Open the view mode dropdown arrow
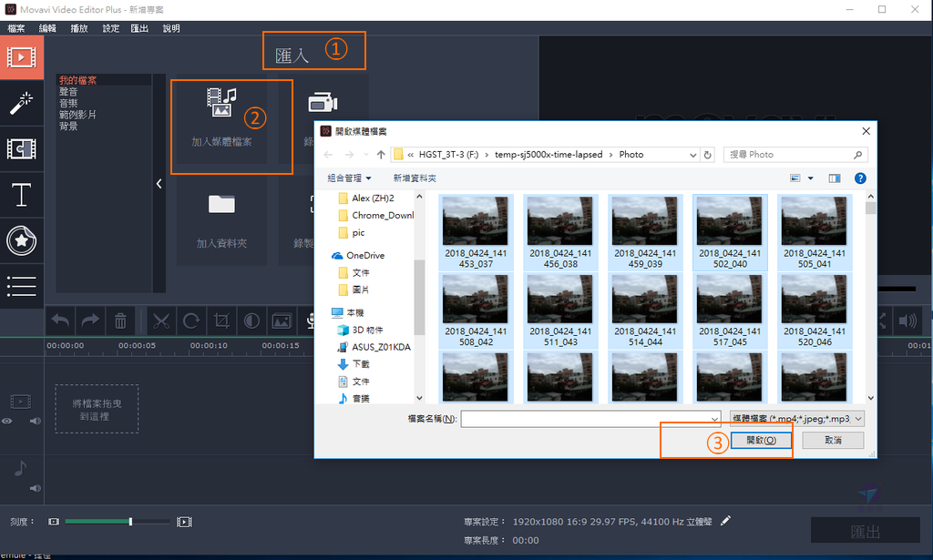 pyautogui.click(x=810, y=178)
